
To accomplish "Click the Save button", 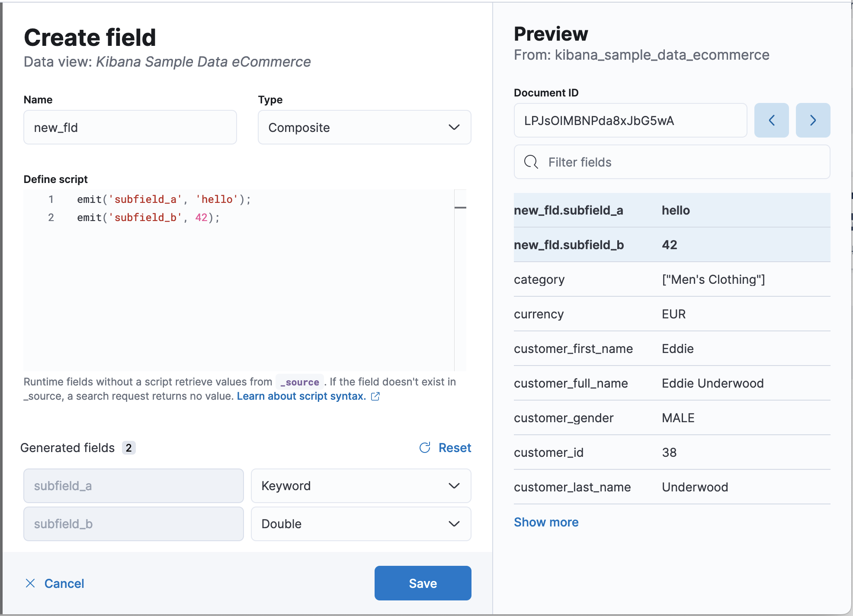I will click(x=423, y=583).
